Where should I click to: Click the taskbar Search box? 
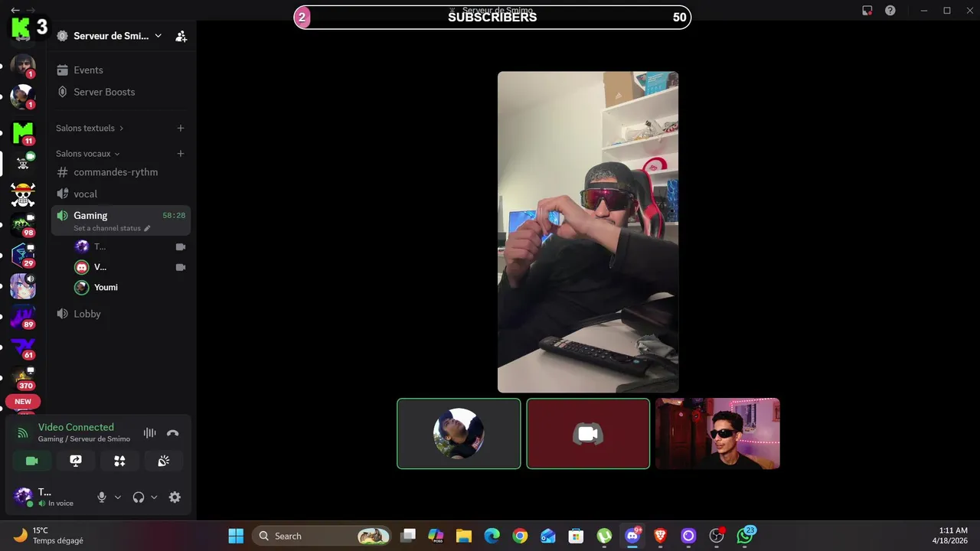tap(322, 536)
